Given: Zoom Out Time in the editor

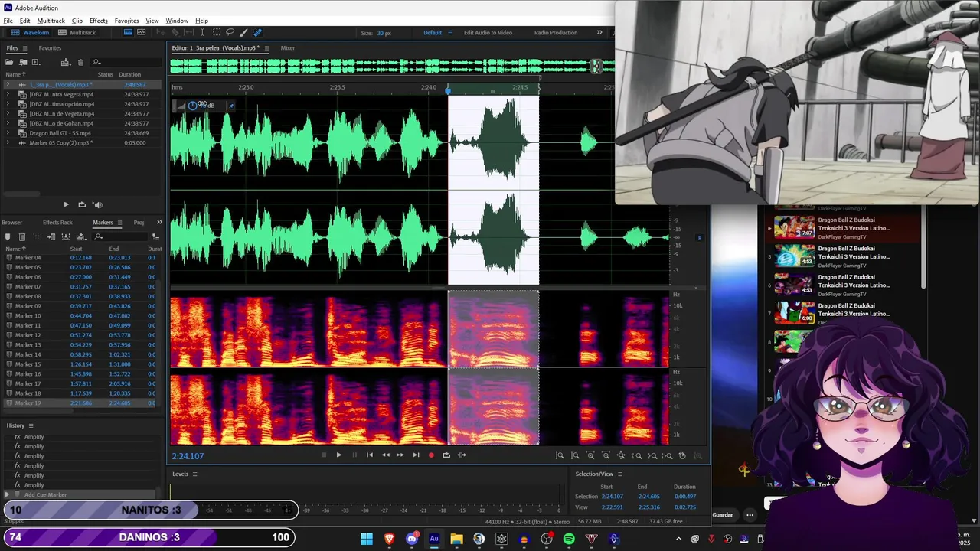Looking at the screenshot, I should [x=606, y=455].
